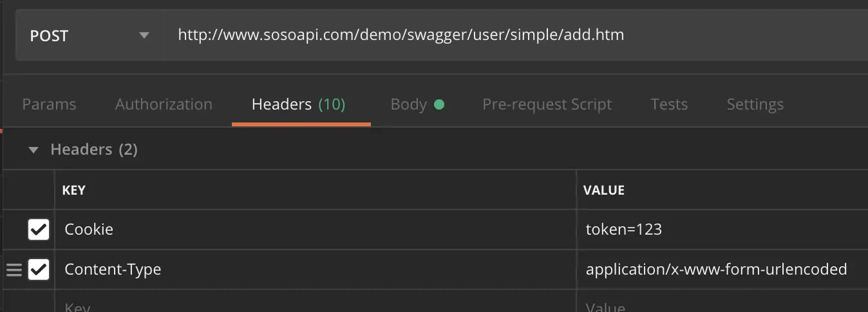The image size is (868, 312).
Task: Select the Headers (10) tab
Action: tap(299, 104)
